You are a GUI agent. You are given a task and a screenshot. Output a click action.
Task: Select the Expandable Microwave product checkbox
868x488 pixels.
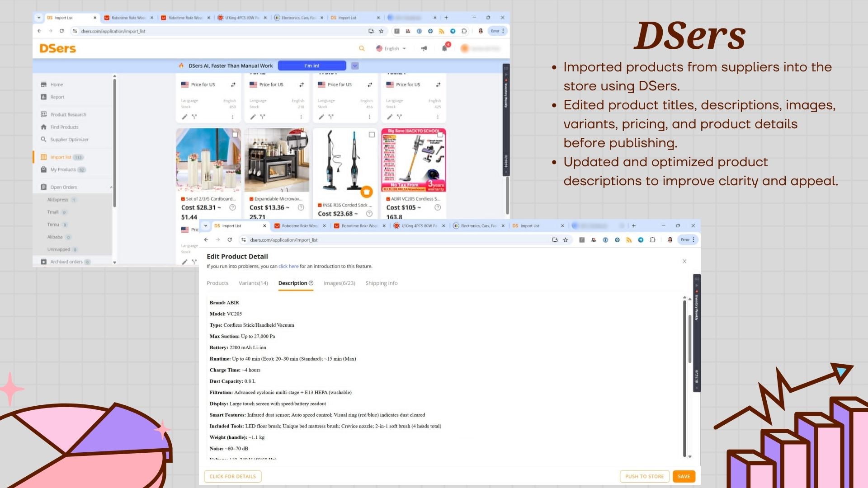tap(303, 135)
